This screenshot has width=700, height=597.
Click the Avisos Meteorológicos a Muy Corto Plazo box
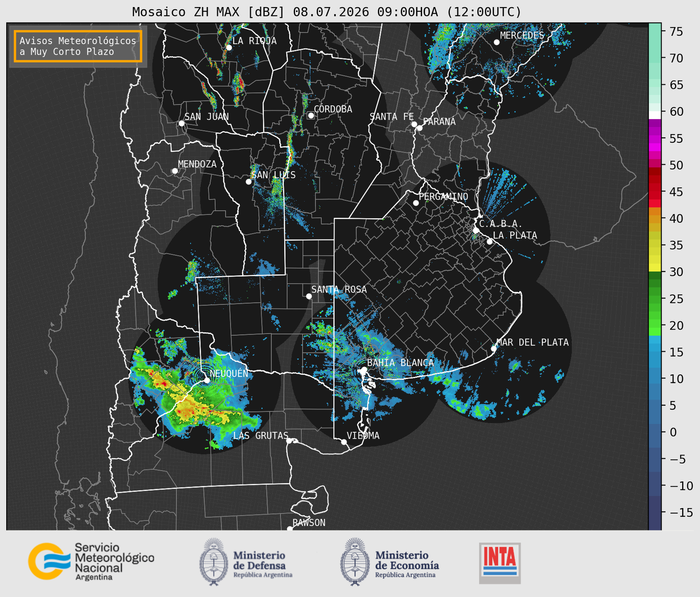(78, 46)
